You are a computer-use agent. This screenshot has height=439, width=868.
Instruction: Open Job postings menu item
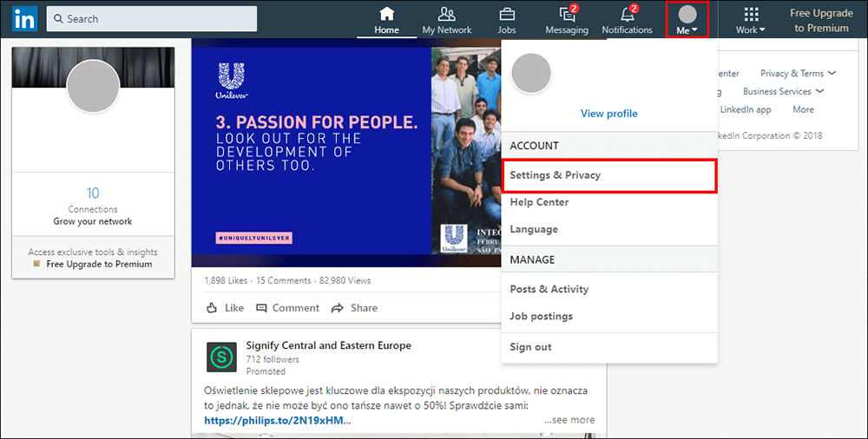(609, 316)
